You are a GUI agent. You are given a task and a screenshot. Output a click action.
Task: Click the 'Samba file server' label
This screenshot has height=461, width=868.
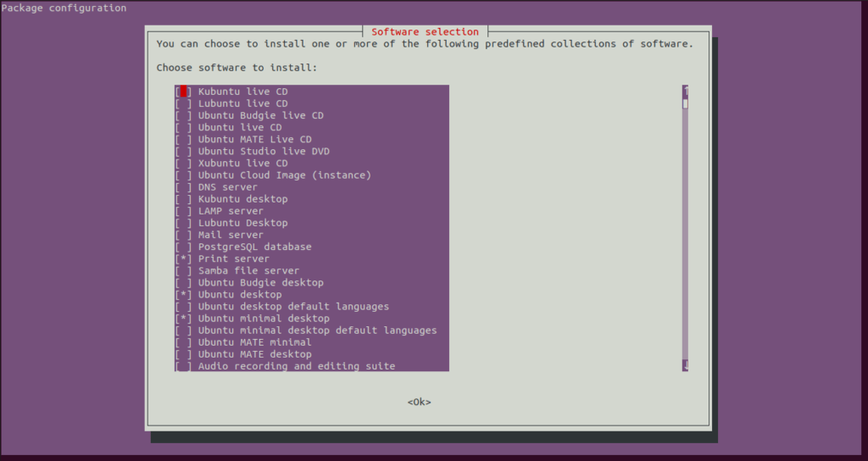248,270
